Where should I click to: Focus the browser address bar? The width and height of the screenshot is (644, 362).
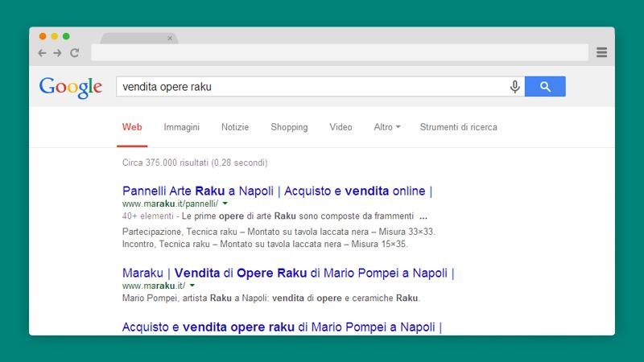coord(340,52)
